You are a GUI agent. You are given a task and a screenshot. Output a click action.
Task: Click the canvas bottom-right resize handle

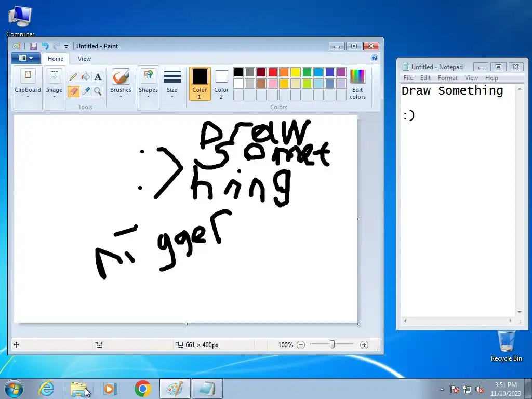coord(359,324)
